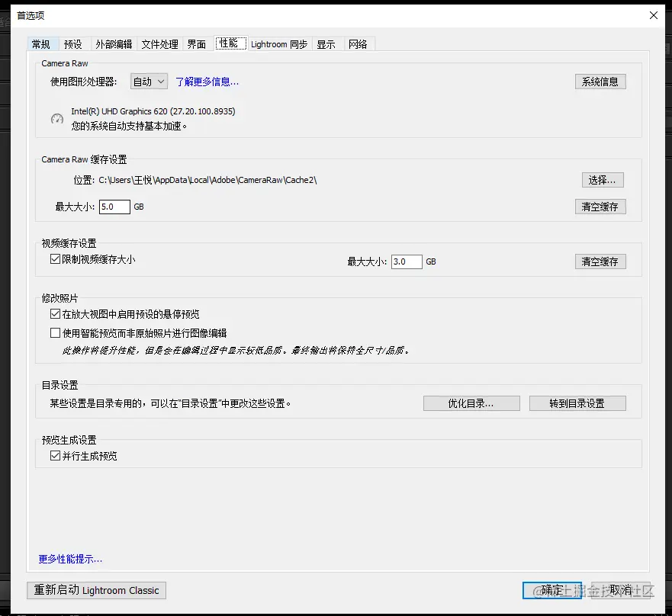
Task: Switch to Lightroom 同步 tab
Action: [x=279, y=44]
